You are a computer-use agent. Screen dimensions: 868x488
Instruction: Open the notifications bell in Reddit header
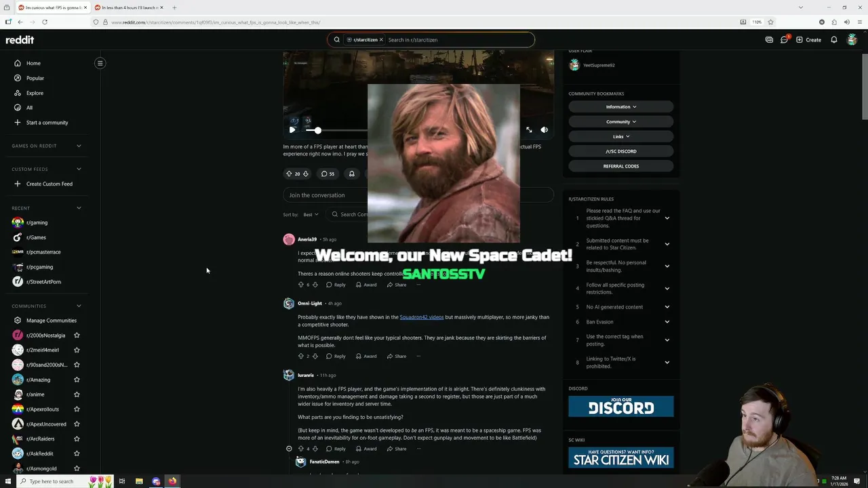pos(834,40)
